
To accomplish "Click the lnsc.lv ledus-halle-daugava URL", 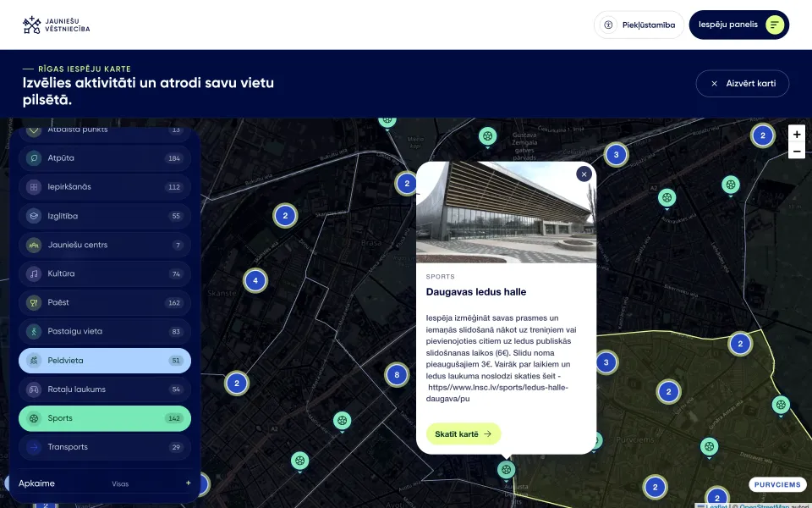I will pyautogui.click(x=497, y=393).
